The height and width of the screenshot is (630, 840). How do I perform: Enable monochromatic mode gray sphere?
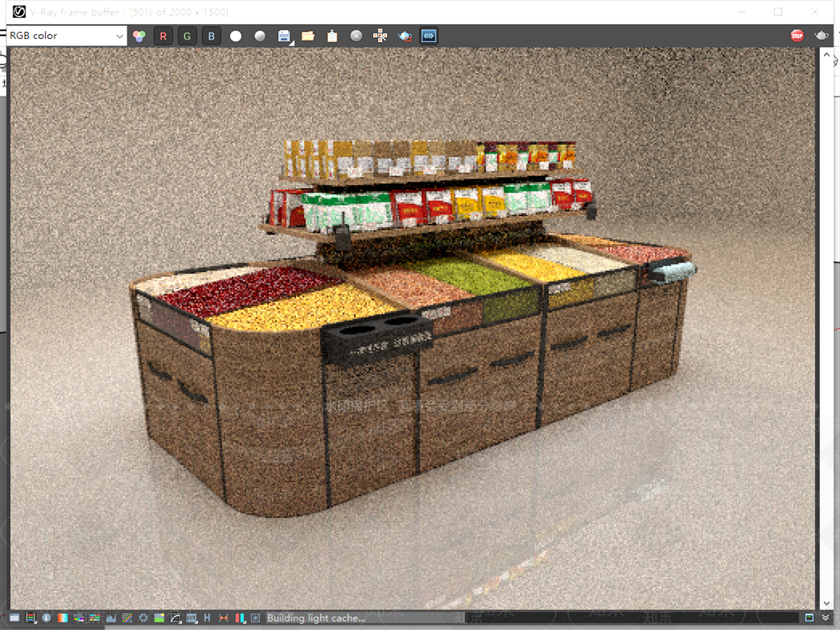click(260, 36)
